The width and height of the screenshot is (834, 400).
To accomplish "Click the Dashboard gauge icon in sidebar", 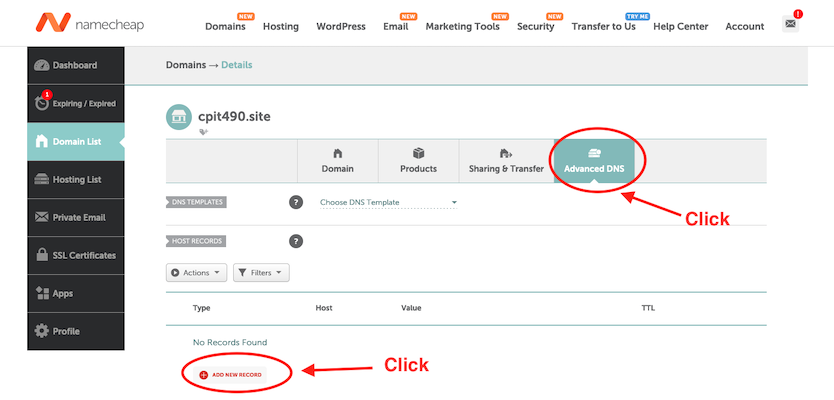I will click(42, 66).
